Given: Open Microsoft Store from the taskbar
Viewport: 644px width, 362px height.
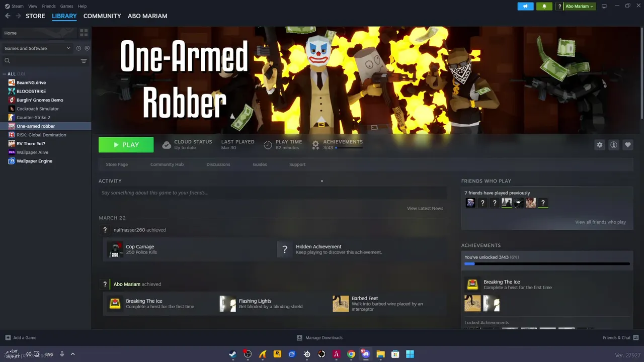Looking at the screenshot, I should [x=395, y=354].
